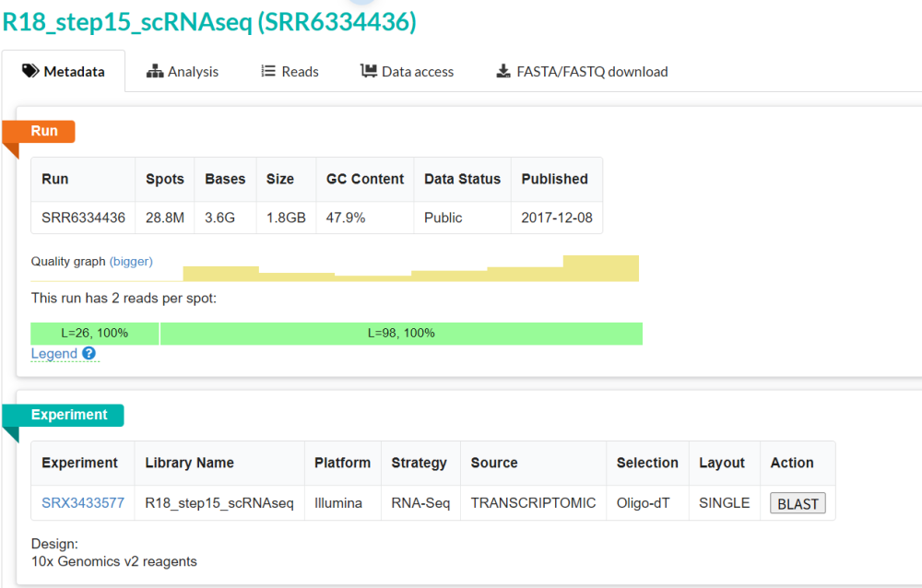Click the teal Experiment section label
Viewport: 922px width, 588px height.
point(69,415)
